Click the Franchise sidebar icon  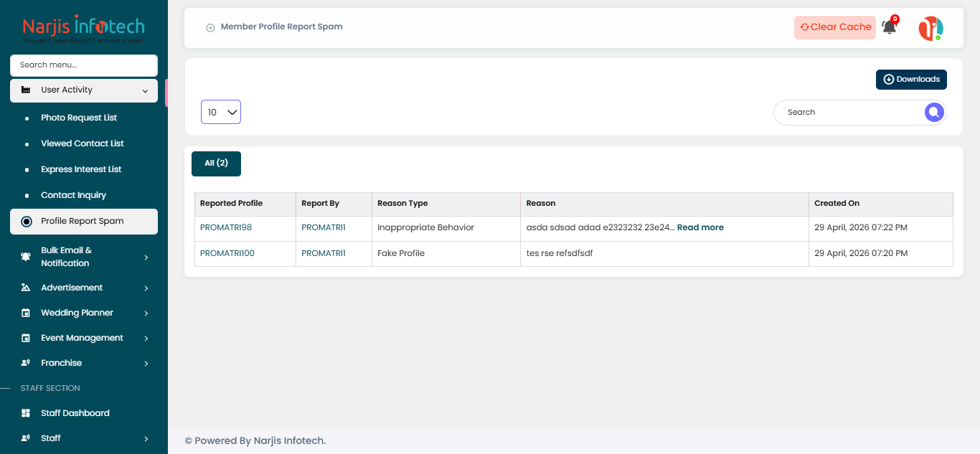pos(26,363)
